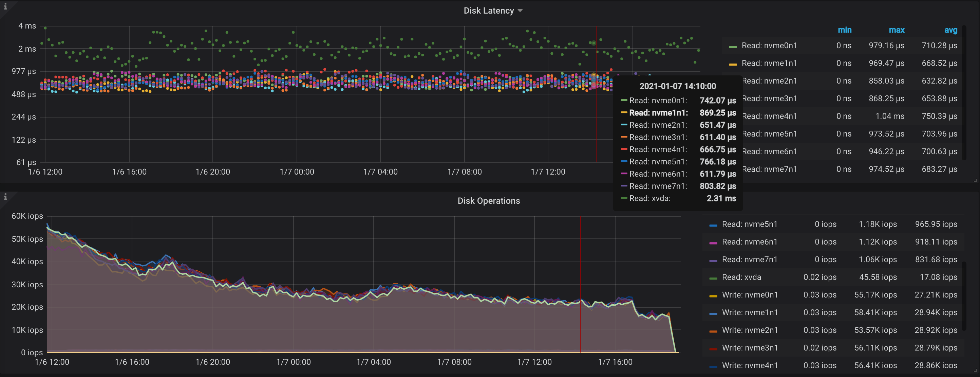Toggle the latency legend series Read: nvme7n1

[x=770, y=169]
